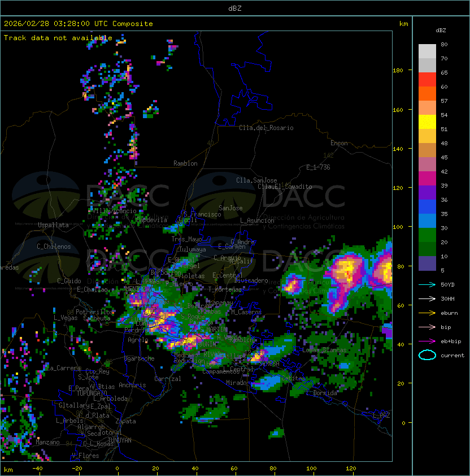Click the 'Tres_Mayo' map label

186,239
